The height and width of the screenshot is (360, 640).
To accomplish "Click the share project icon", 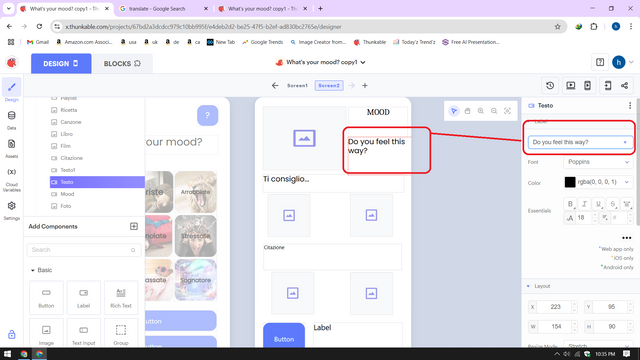I will click(x=624, y=86).
